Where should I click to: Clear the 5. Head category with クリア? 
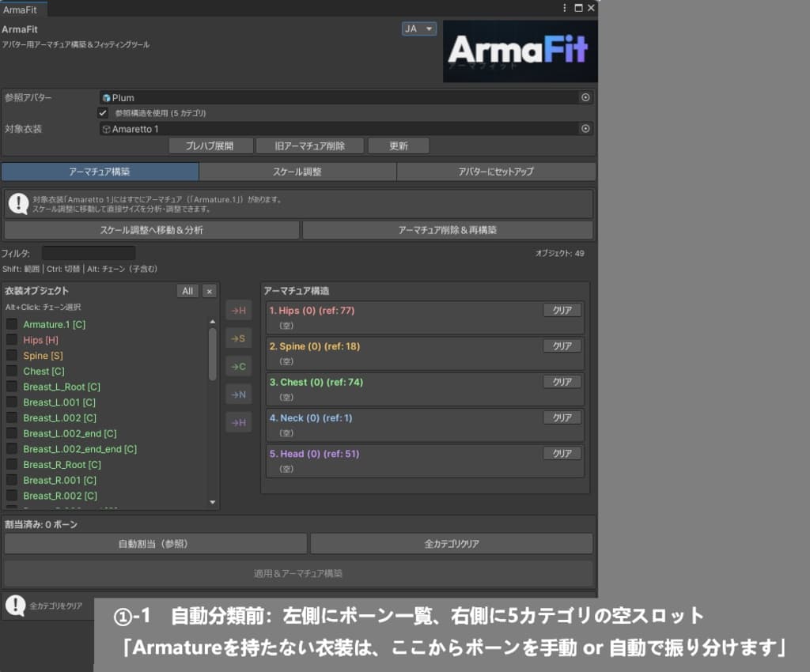tap(562, 453)
